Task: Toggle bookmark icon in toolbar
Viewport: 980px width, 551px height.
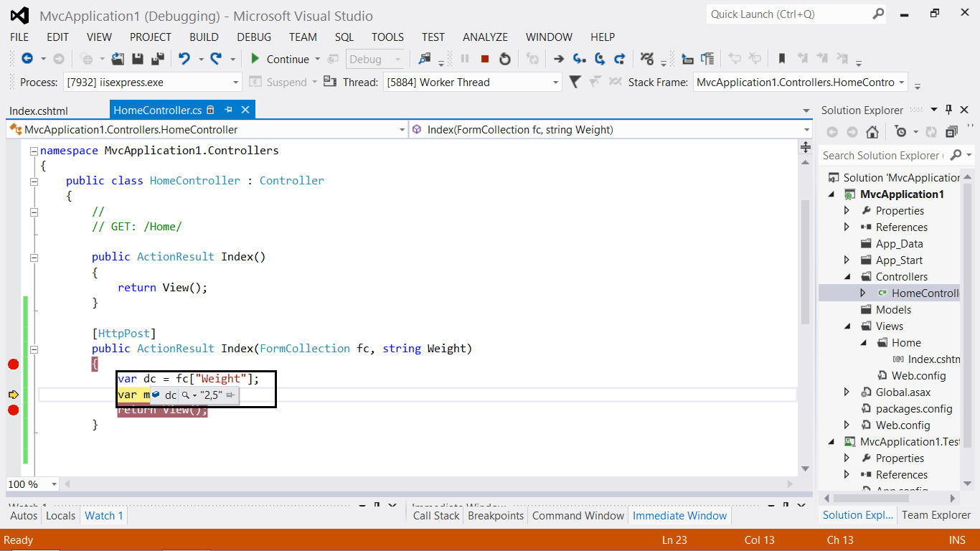Action: (x=782, y=59)
